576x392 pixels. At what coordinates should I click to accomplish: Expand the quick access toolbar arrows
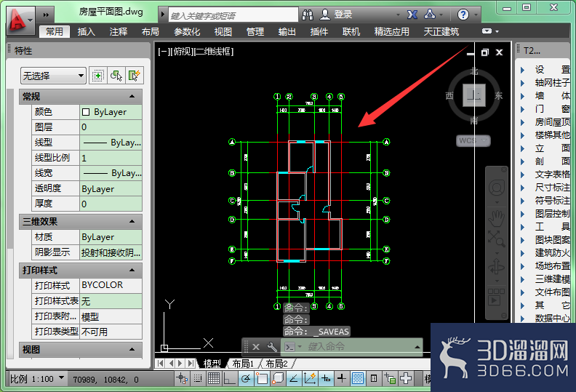46,15
